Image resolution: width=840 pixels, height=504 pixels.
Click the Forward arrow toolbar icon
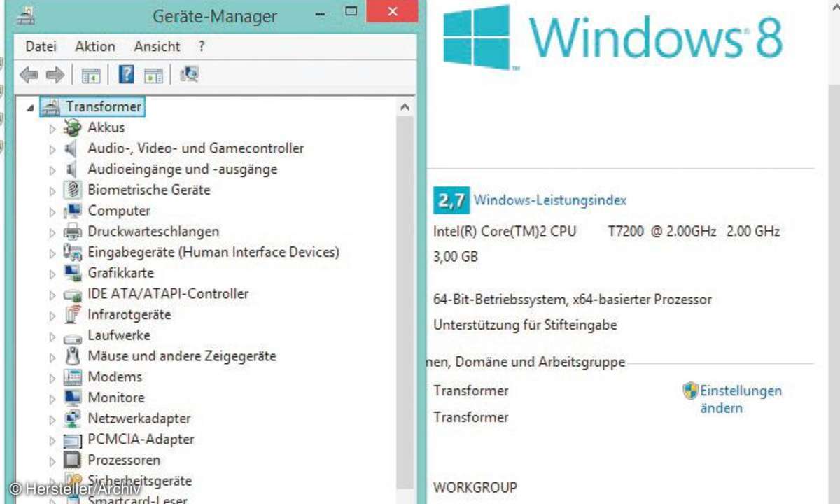point(55,74)
